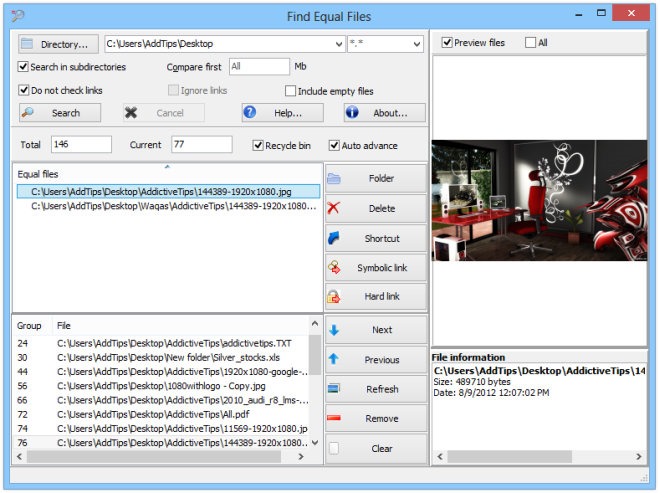Image resolution: width=660 pixels, height=493 pixels.
Task: Select the highlighted AddictiveTips\144389-1920x1080.jpg row
Action: tap(168, 192)
